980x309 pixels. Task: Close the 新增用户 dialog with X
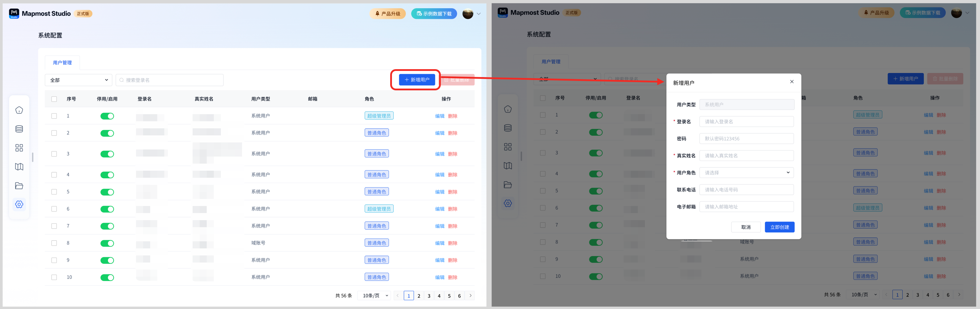[x=792, y=82]
